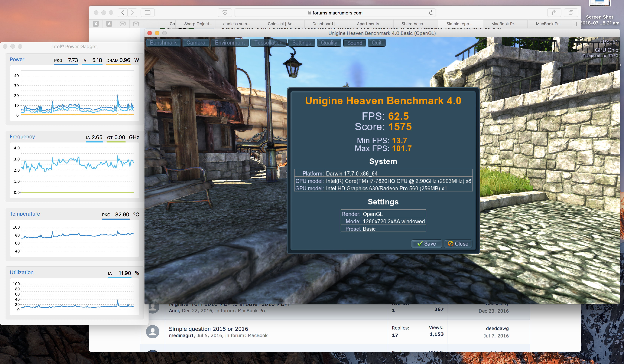Open Heaven Settings

(302, 43)
